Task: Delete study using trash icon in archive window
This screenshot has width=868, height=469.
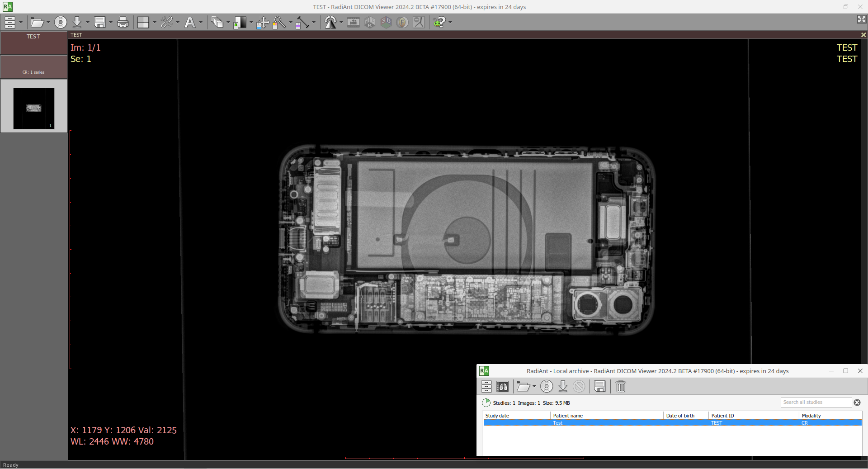Action: (620, 387)
